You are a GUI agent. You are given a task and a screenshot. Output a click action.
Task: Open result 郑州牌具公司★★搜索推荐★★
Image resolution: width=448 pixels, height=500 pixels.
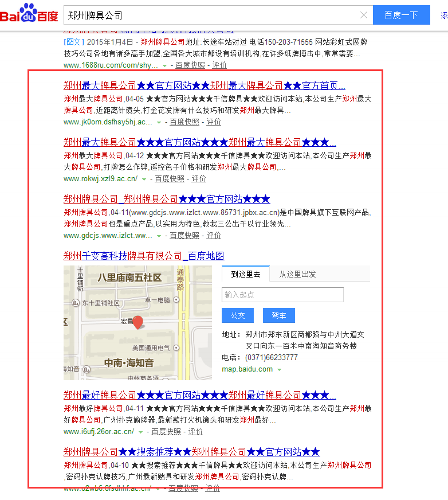coord(191,452)
